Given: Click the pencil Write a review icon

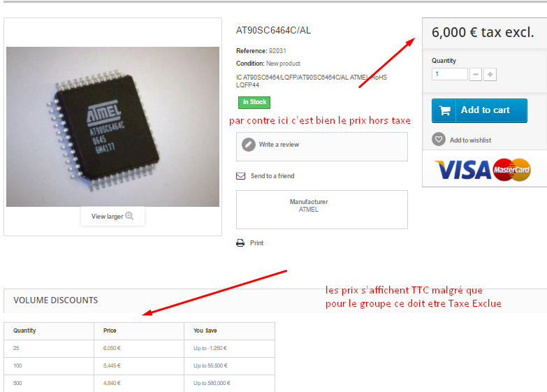Looking at the screenshot, I should 249,145.
